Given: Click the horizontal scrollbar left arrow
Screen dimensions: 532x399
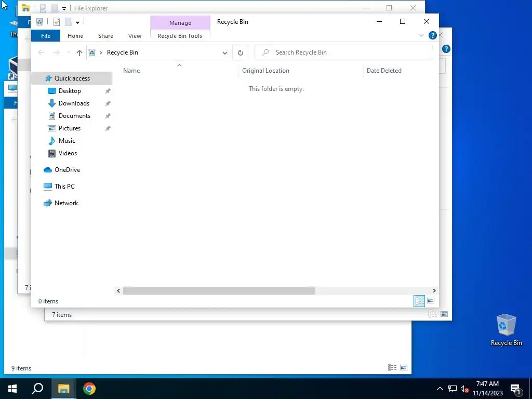Looking at the screenshot, I should click(118, 291).
